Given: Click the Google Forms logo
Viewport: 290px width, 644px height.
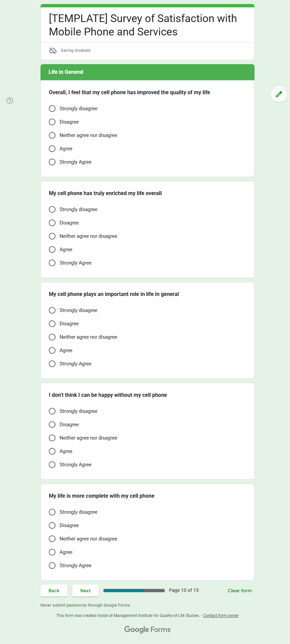Looking at the screenshot, I should (147, 630).
